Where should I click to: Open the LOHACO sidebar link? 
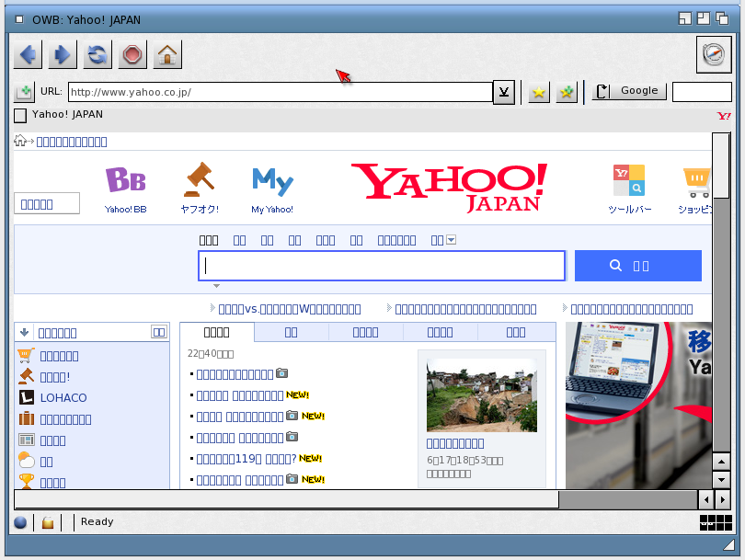pyautogui.click(x=63, y=398)
